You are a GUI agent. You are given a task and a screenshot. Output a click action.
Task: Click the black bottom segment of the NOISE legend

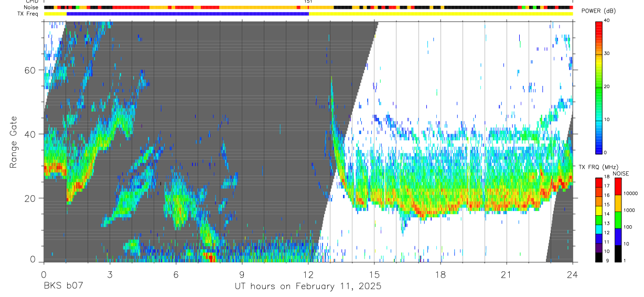point(618,254)
